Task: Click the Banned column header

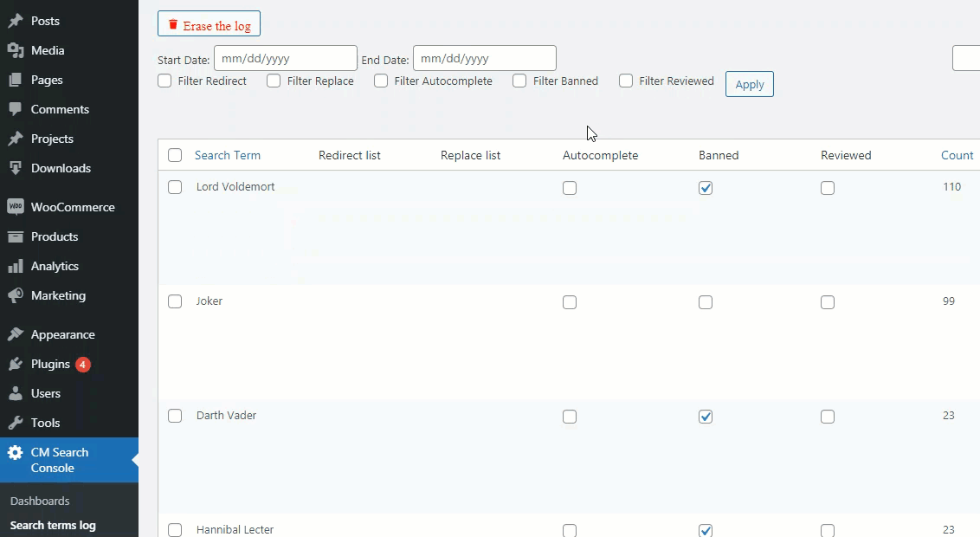Action: click(719, 155)
